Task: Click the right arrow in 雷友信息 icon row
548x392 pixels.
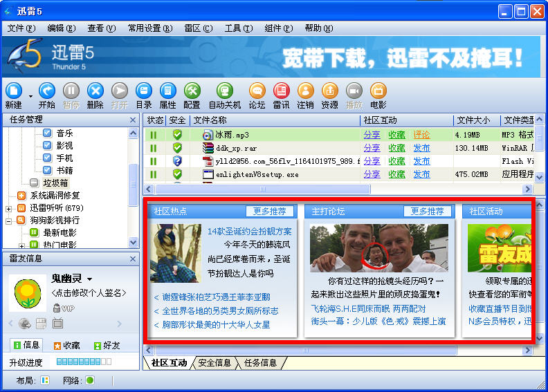Action: [x=120, y=324]
